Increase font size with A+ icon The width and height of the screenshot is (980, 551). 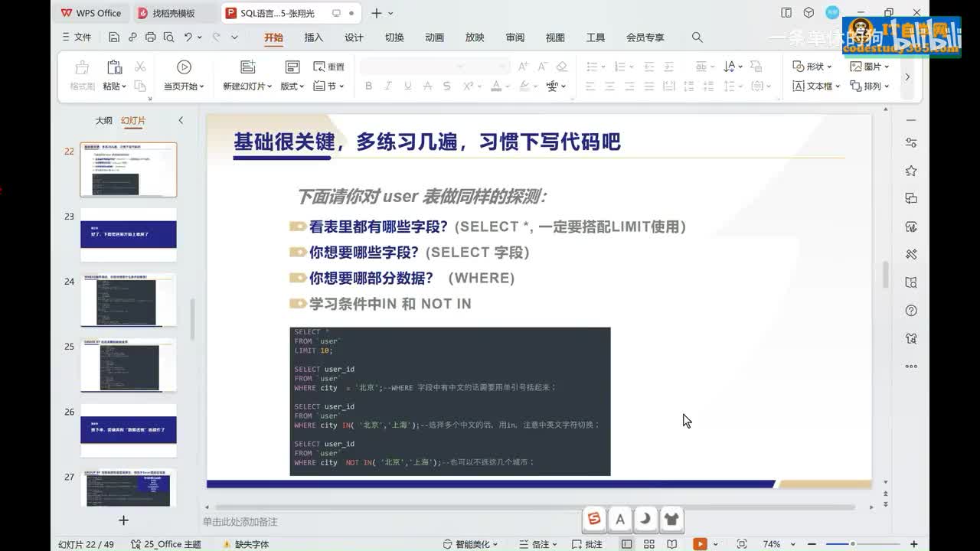coord(523,67)
